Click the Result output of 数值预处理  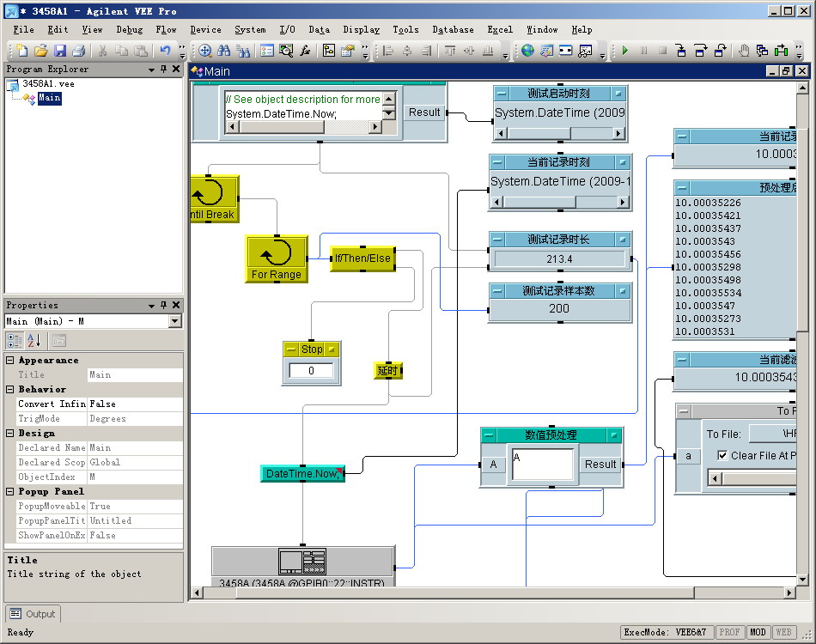pos(600,464)
